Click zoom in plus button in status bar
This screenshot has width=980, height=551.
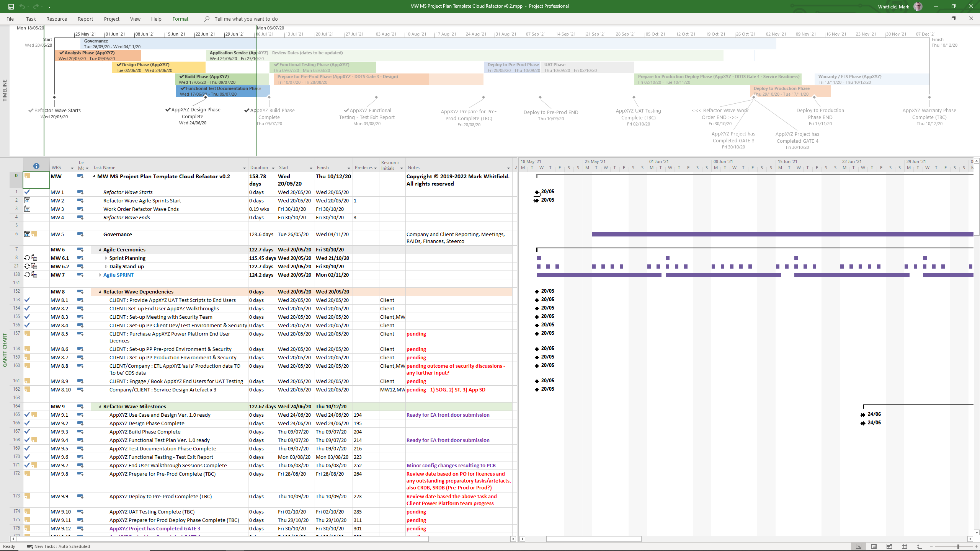(x=976, y=546)
